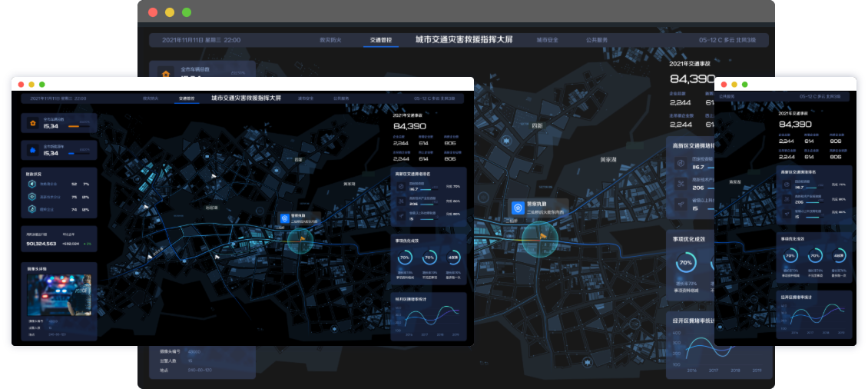Click orange vehicle icon in front-left window
This screenshot has width=868, height=389.
[33, 122]
